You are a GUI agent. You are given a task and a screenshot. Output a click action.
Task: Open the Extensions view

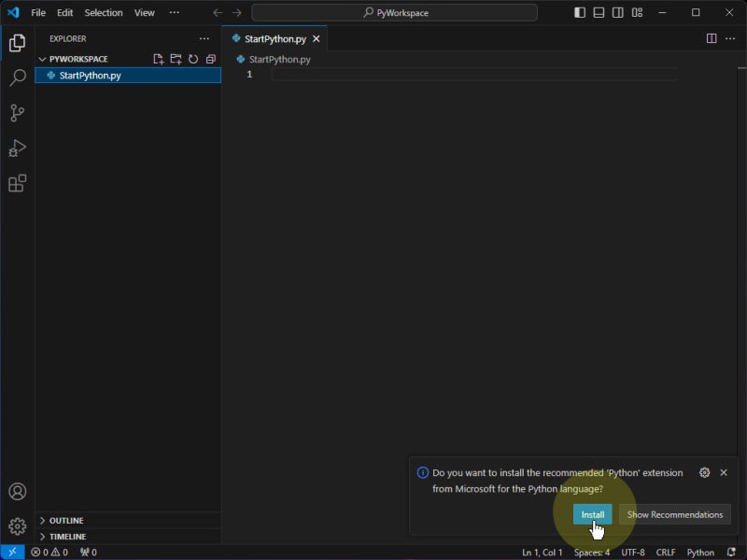click(17, 184)
